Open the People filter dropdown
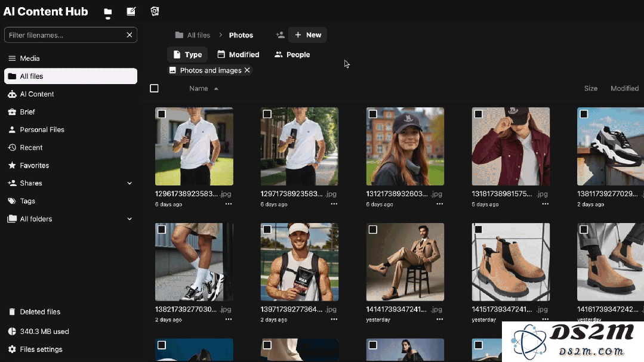Image resolution: width=644 pixels, height=362 pixels. point(292,55)
